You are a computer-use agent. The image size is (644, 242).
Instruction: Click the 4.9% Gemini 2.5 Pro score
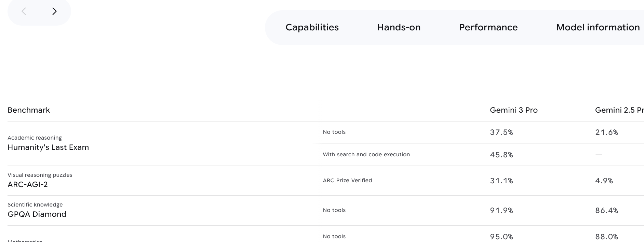604,181
